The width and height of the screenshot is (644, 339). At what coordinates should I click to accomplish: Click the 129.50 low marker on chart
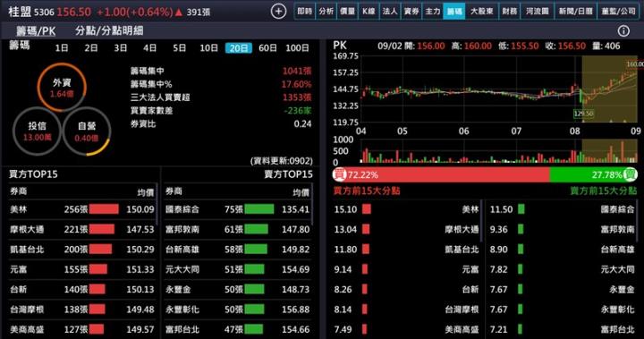pyautogui.click(x=583, y=114)
